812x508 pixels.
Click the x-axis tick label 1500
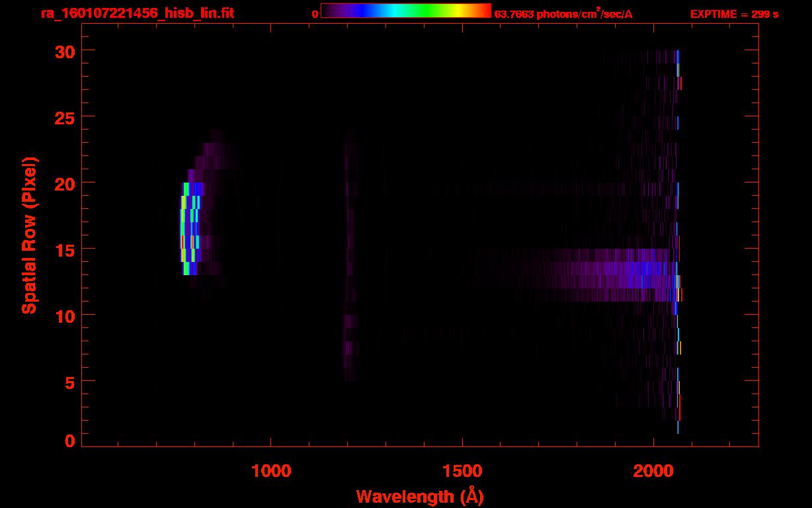click(x=462, y=471)
